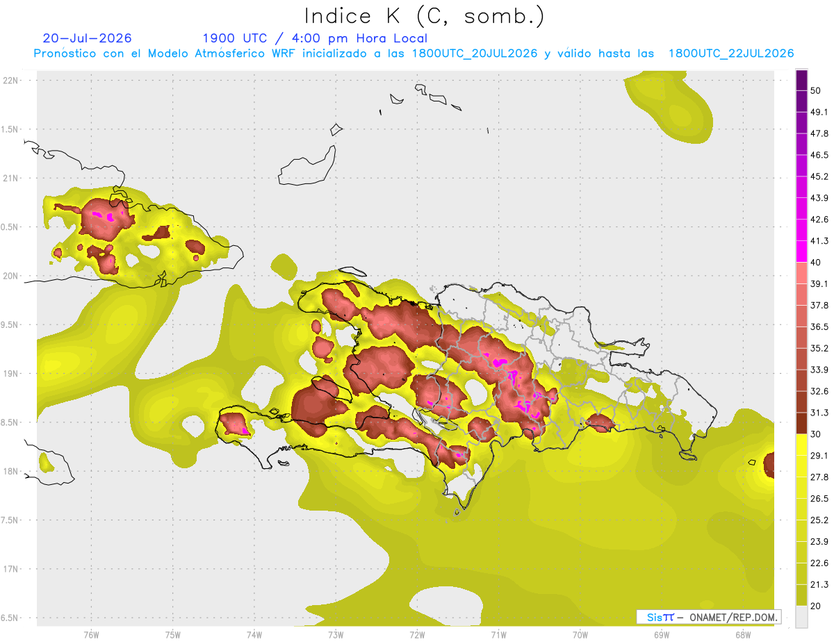
Task: Click the '42.6' colorbar value label
Action: click(819, 220)
